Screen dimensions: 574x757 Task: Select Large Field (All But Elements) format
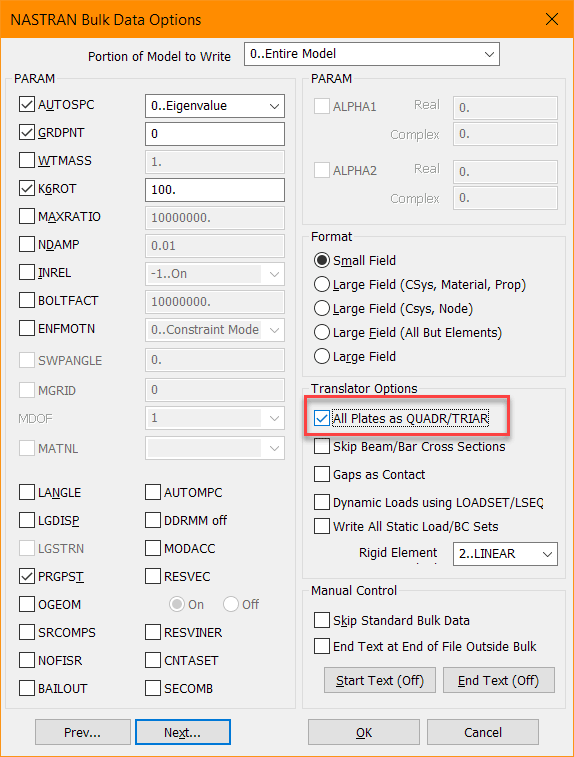pos(322,333)
